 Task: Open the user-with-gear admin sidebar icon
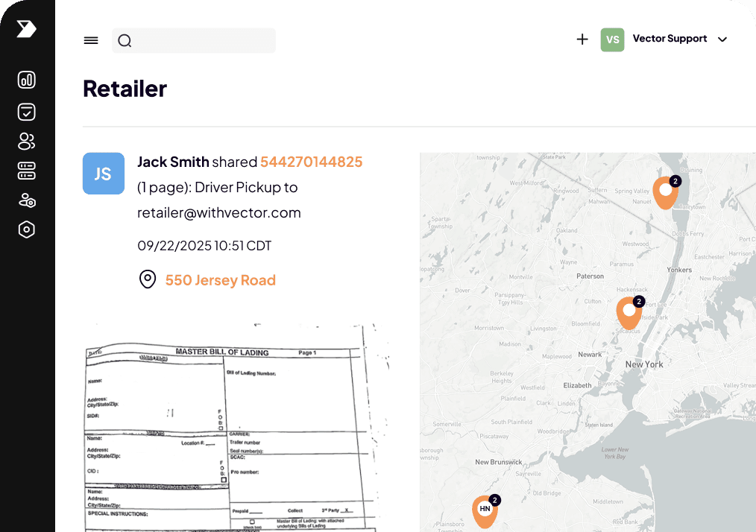27,200
